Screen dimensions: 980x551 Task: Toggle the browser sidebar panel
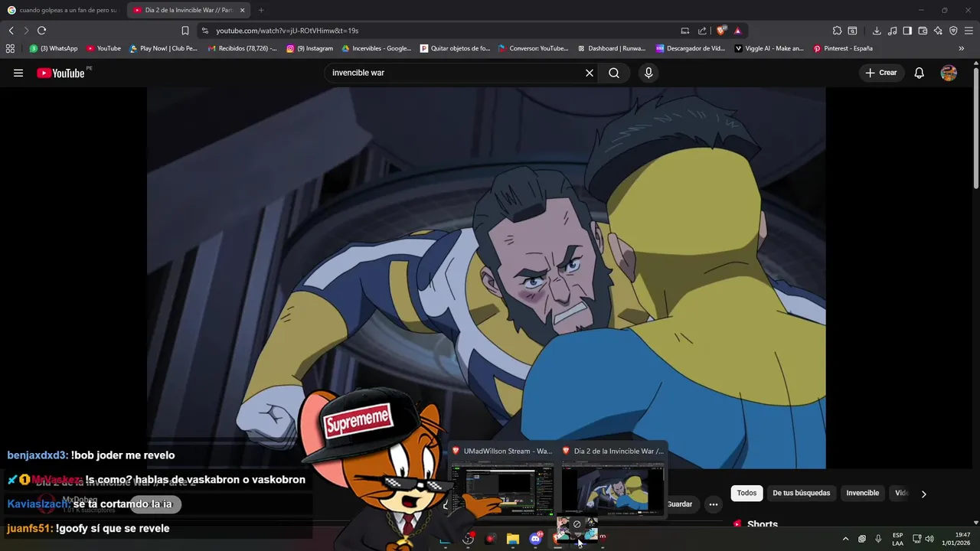(x=907, y=31)
